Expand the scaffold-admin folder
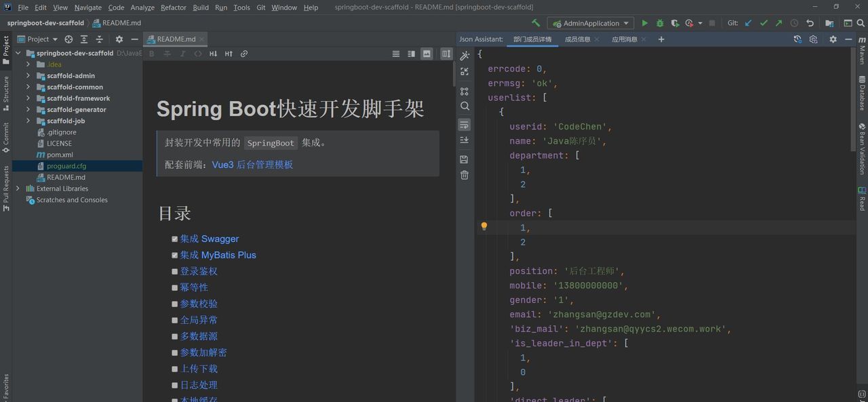 click(27, 75)
